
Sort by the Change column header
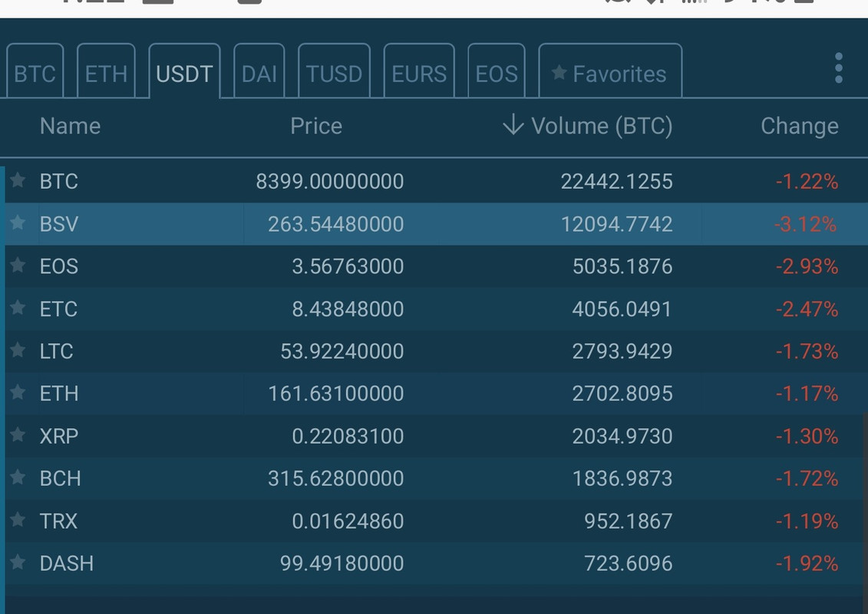800,126
